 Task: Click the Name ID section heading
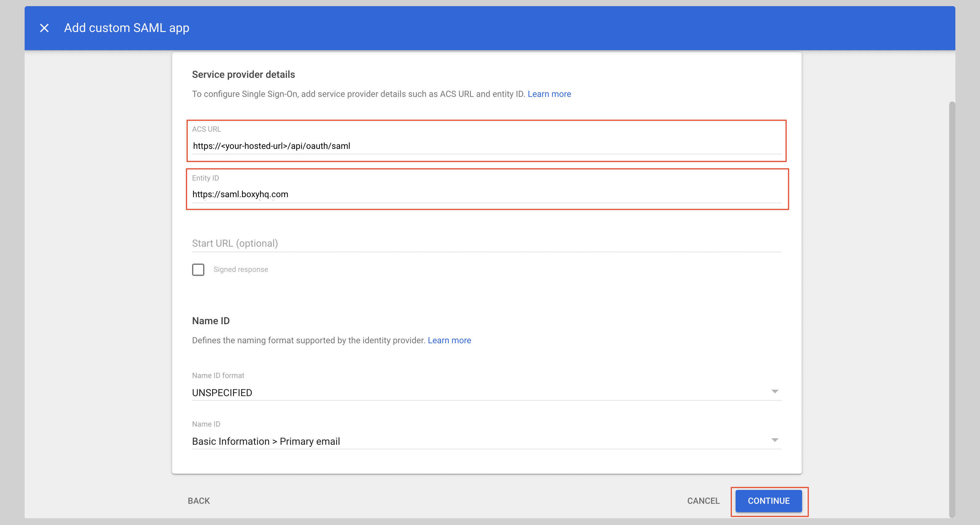(211, 320)
